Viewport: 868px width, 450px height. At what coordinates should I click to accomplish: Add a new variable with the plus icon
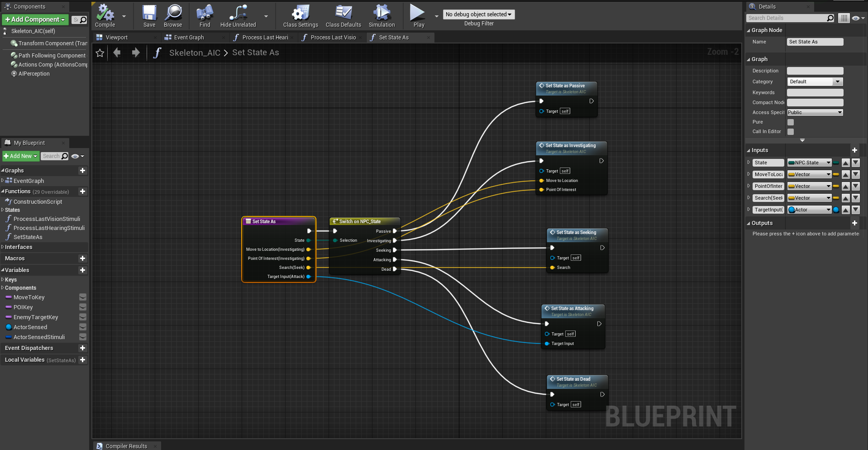[x=82, y=270]
